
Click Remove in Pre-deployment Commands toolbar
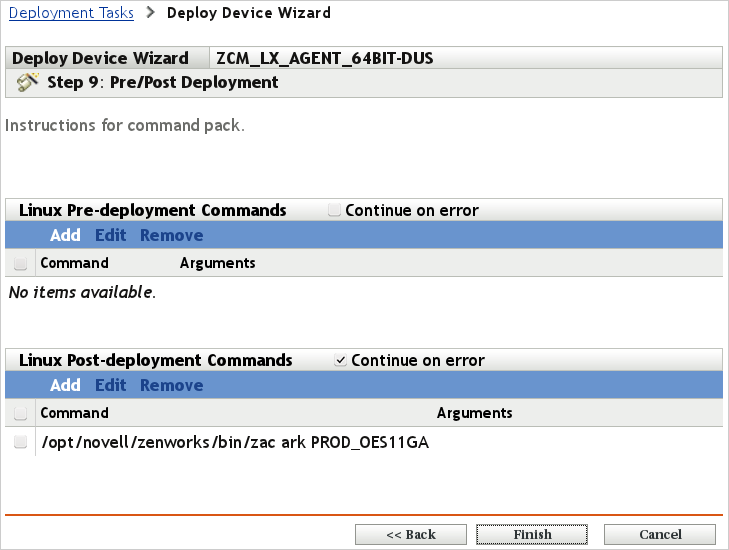click(x=171, y=236)
